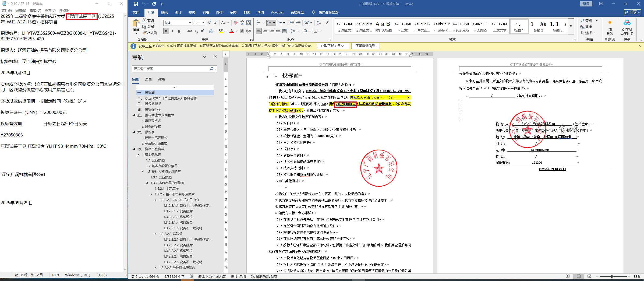The width and height of the screenshot is (644, 281).
Task: Click the Format Painter (格式刷) tool
Action: [x=150, y=33]
